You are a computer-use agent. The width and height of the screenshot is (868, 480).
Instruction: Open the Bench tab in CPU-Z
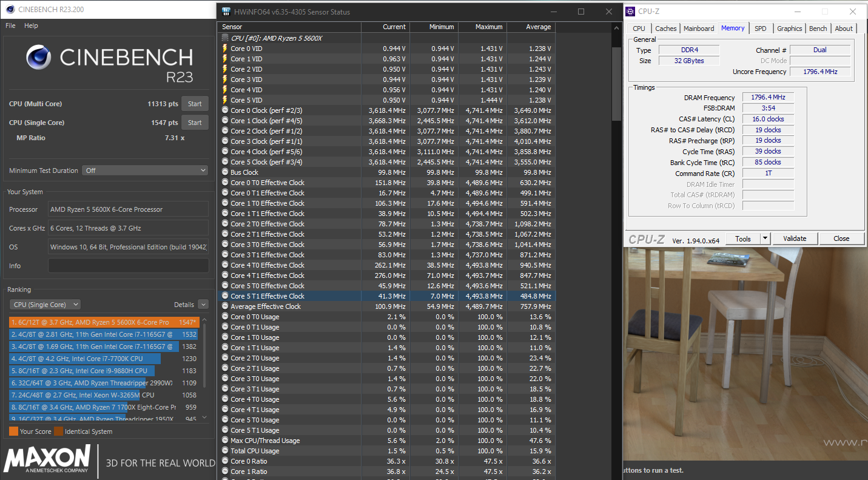[x=818, y=29]
